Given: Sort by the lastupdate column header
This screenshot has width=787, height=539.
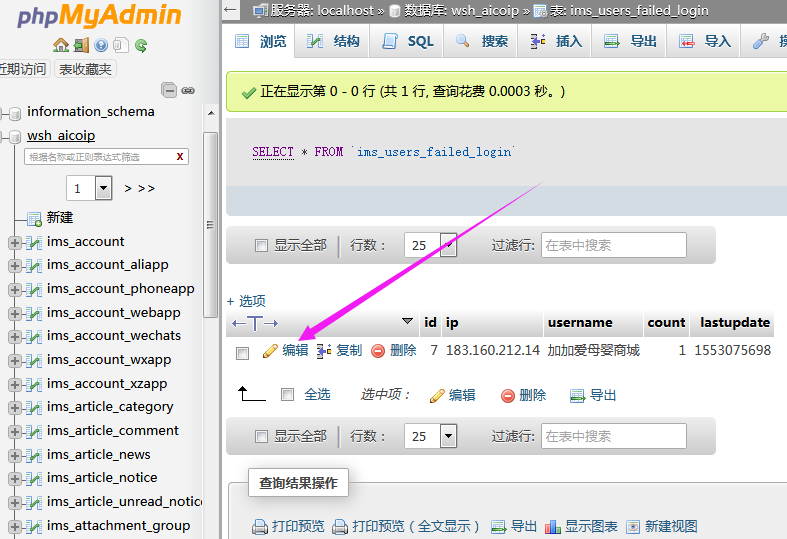Looking at the screenshot, I should [735, 322].
